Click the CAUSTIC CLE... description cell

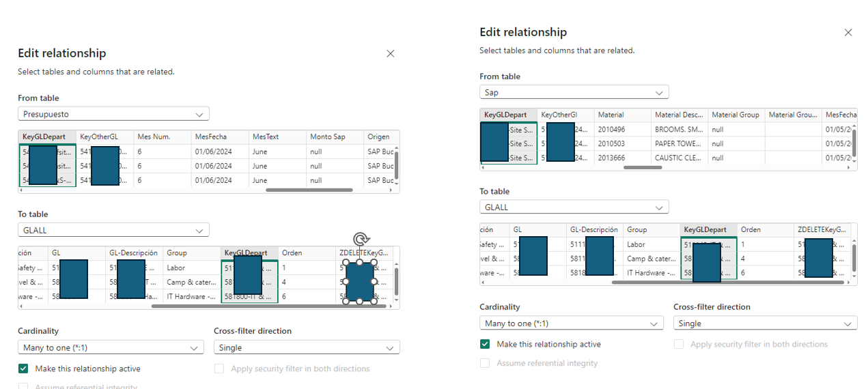[x=679, y=158]
